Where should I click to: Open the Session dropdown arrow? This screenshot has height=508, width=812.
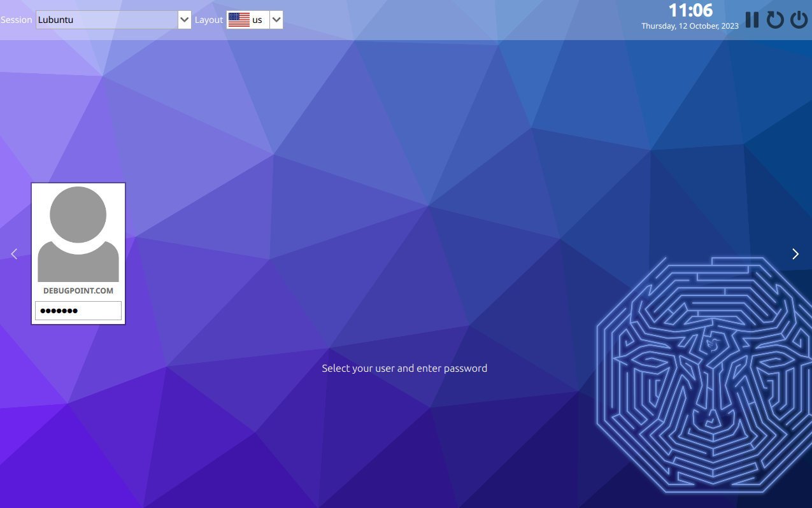185,20
